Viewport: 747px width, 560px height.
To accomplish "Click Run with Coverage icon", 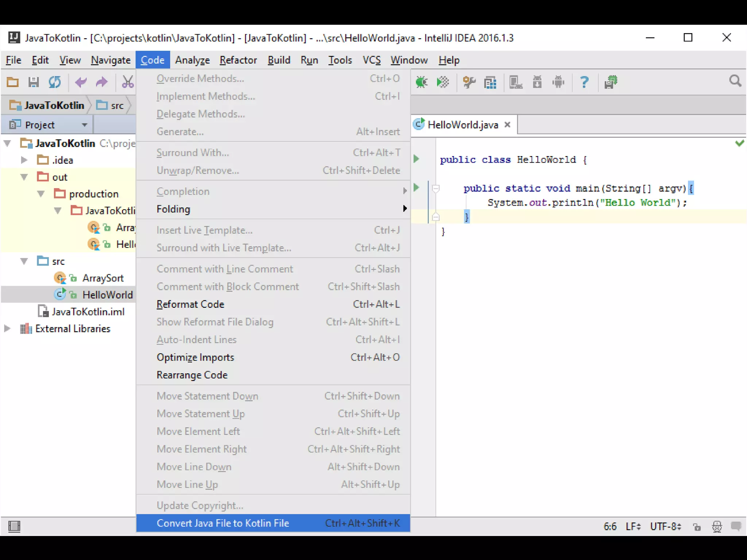I will (443, 82).
